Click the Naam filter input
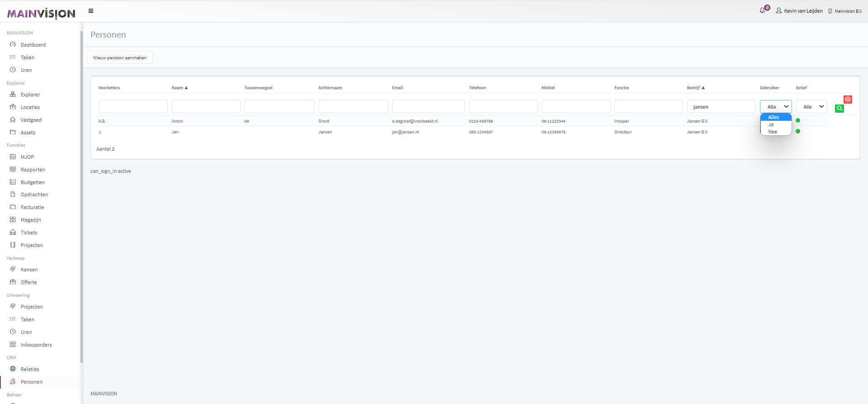Screen dimensions: 868x404 [x=206, y=107]
